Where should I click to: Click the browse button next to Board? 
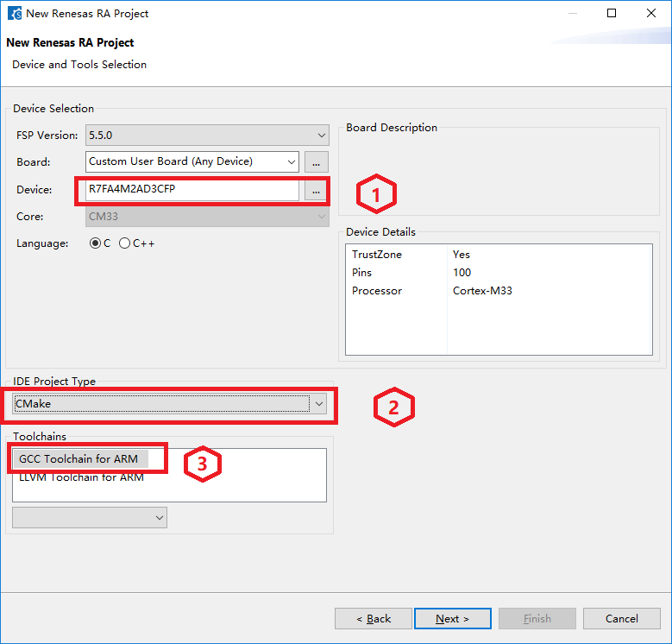pyautogui.click(x=317, y=162)
